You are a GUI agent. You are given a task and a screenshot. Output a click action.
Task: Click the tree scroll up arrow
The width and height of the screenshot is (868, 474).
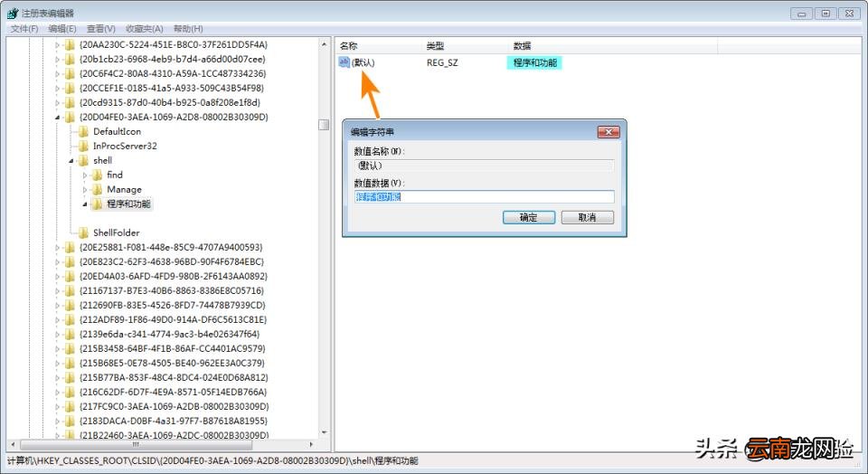325,44
